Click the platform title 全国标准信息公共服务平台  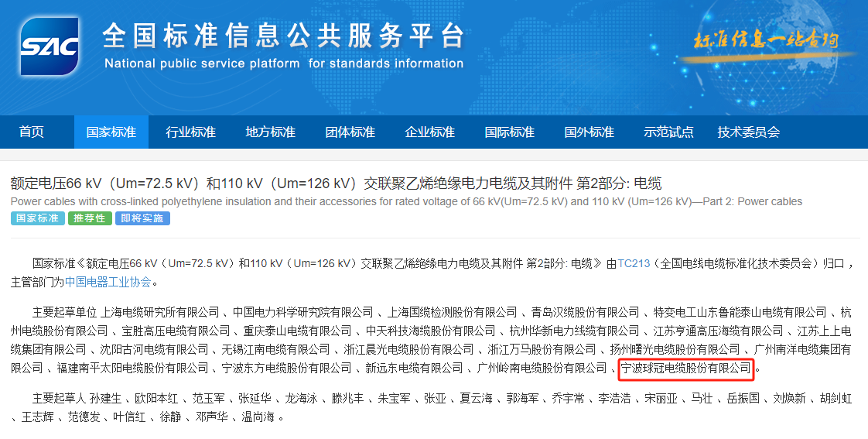[x=283, y=36]
